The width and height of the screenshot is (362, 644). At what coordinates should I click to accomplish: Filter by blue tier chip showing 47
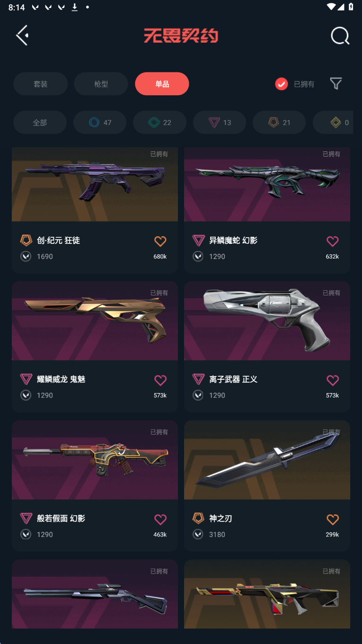pyautogui.click(x=100, y=123)
